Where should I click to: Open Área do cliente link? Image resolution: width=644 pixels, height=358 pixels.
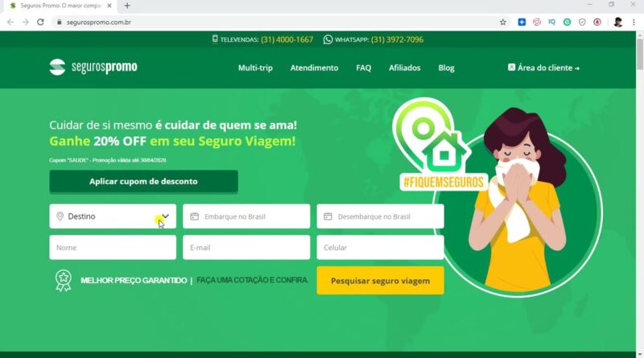[543, 68]
